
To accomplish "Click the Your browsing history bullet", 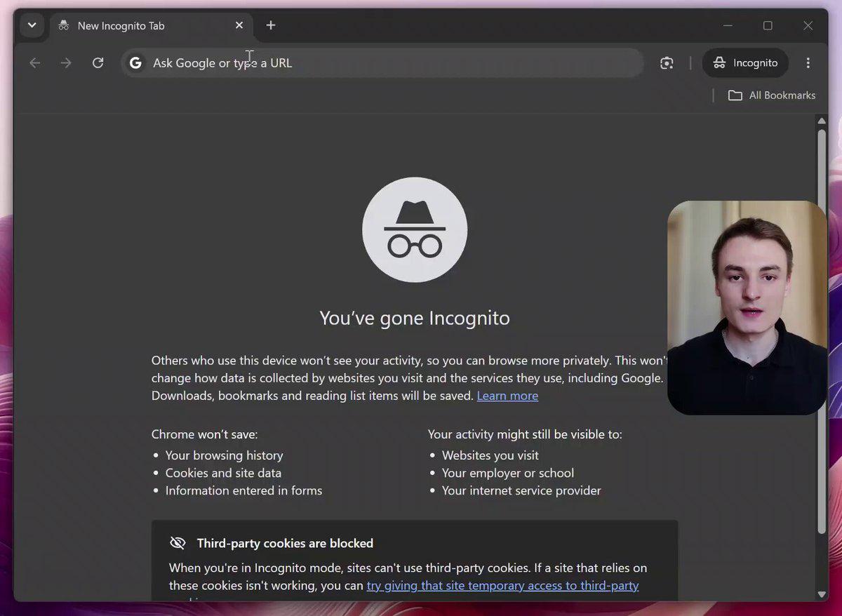I will point(225,455).
